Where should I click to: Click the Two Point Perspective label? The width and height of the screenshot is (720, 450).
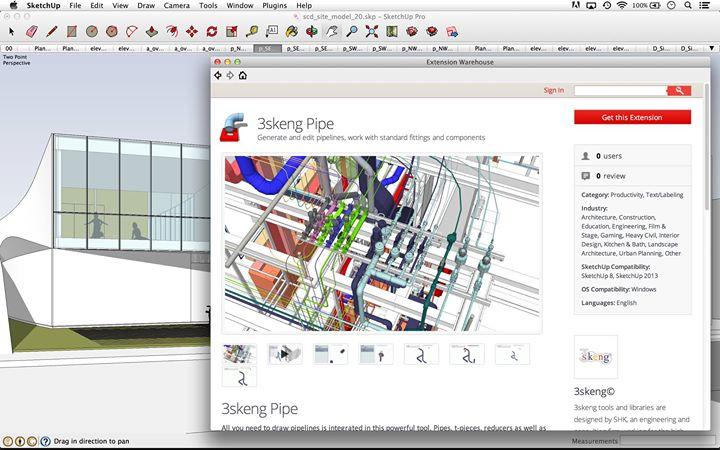pos(16,60)
